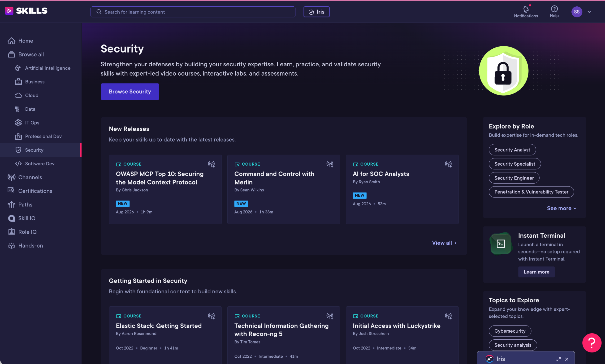Open Elastic Stack: Getting Started course
This screenshot has width=605, height=364.
click(x=159, y=326)
